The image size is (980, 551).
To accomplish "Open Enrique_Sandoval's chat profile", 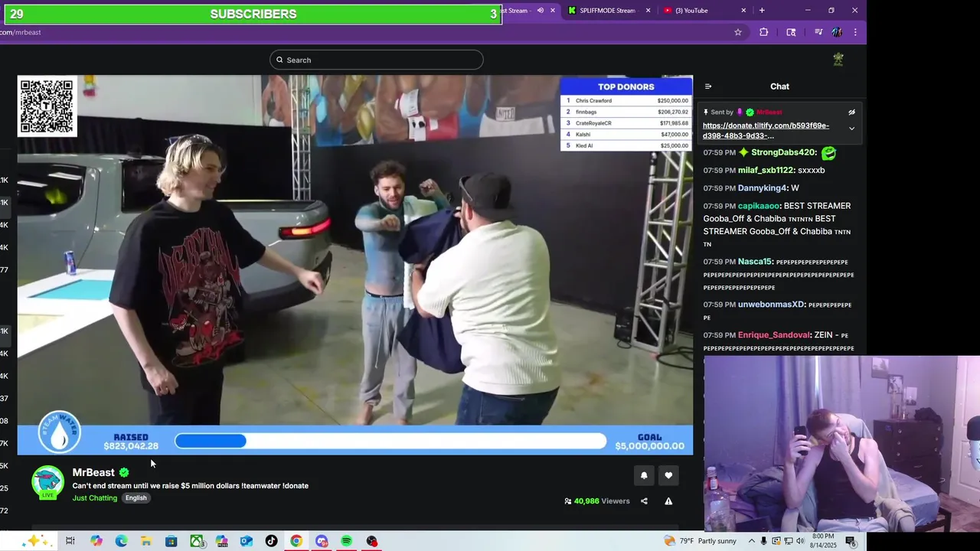I will pyautogui.click(x=773, y=335).
